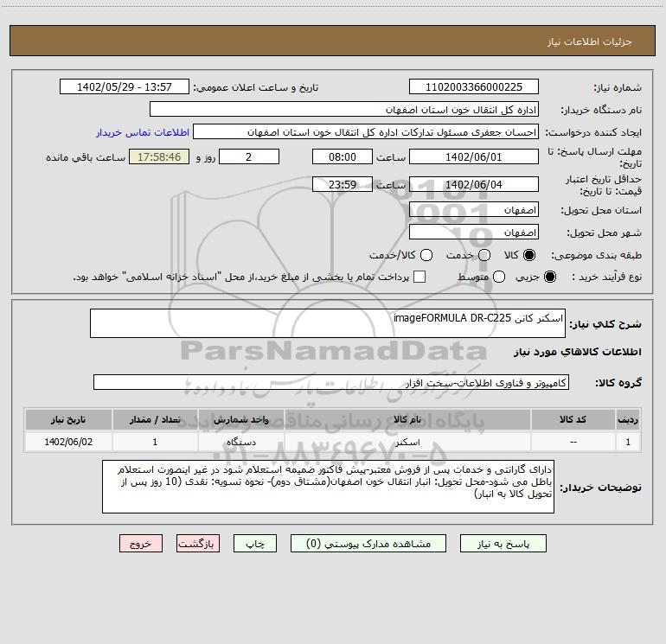The height and width of the screenshot is (644, 666).
Task: Click the کد کالا column header
Action: point(573,419)
